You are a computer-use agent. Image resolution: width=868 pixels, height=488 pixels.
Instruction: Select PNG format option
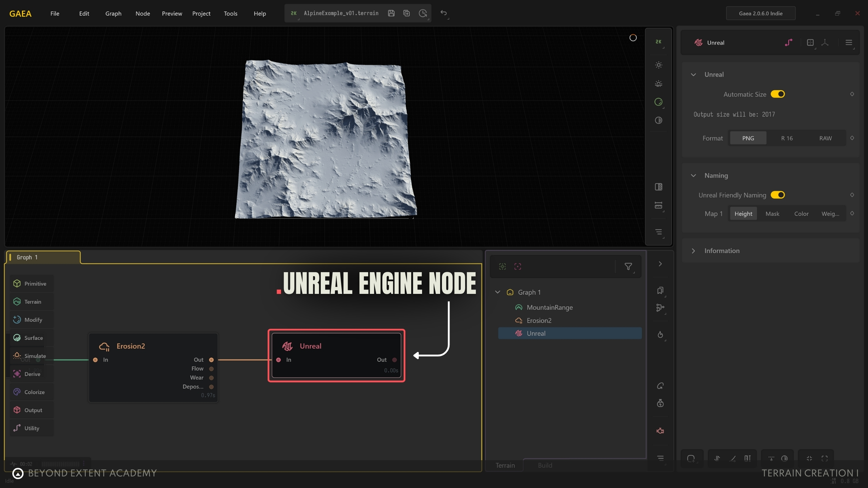tap(748, 138)
